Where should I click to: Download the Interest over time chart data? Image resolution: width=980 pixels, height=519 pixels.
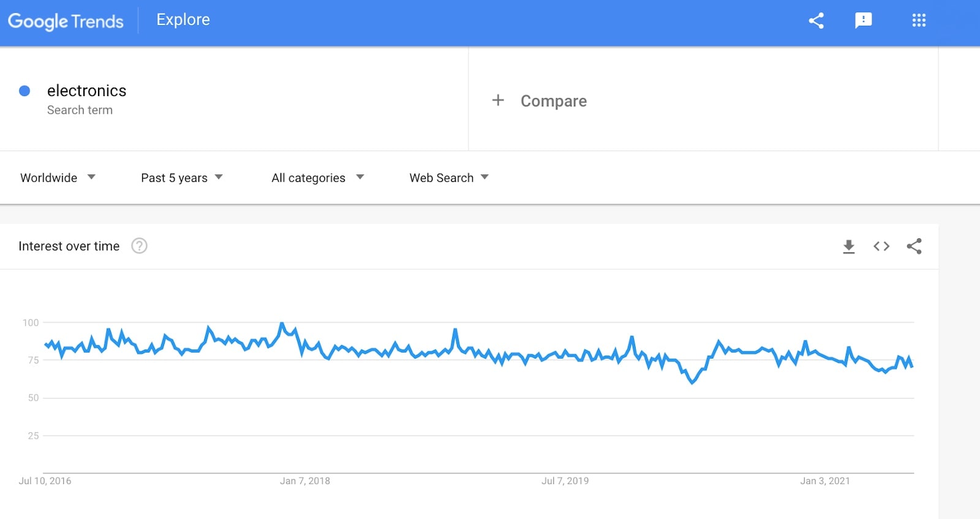pos(848,246)
